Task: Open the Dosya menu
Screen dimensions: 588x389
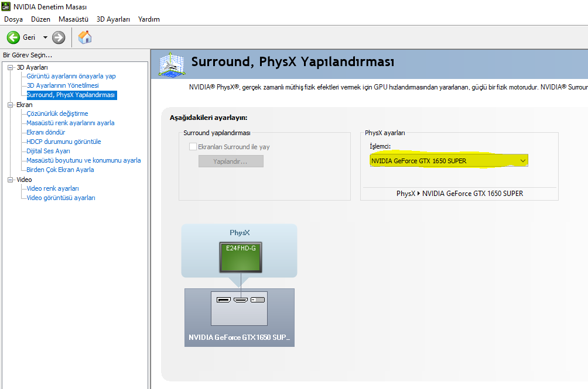Action: click(13, 19)
